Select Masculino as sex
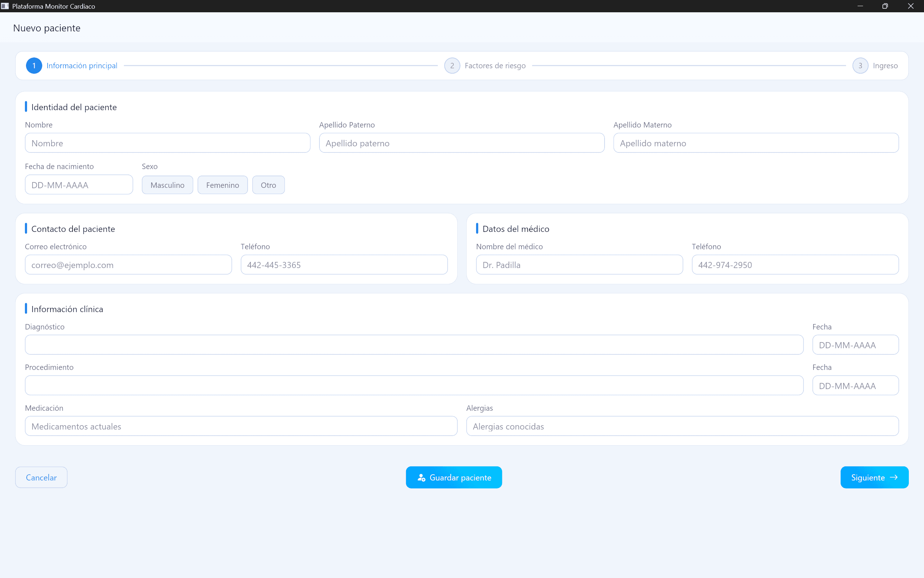 click(167, 185)
